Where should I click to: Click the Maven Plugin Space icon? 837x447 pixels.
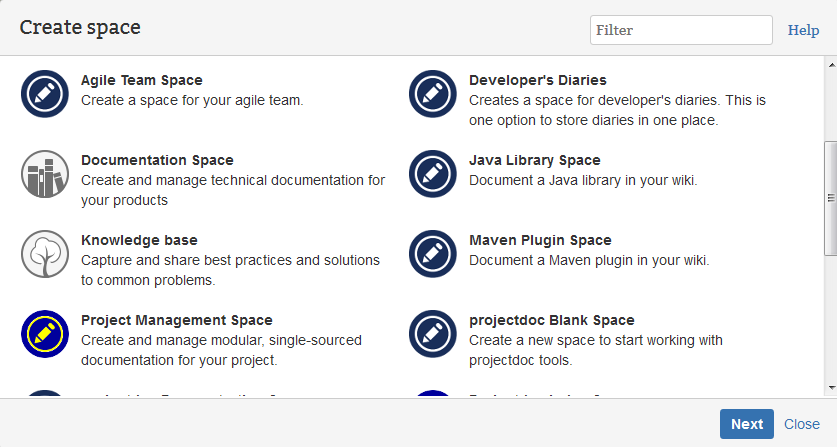pos(432,254)
